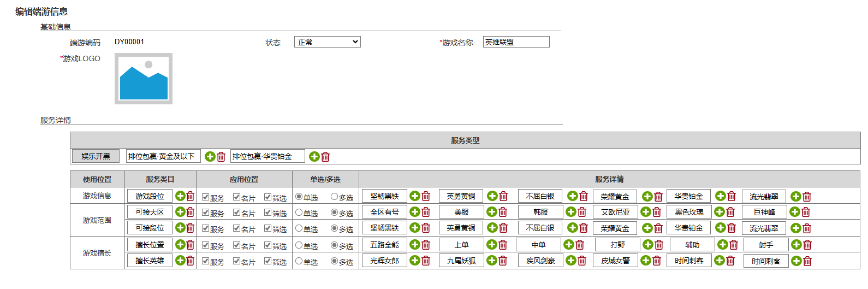Click the green plus icon after 韩服
Screen dimensions: 868x289
pyautogui.click(x=571, y=212)
